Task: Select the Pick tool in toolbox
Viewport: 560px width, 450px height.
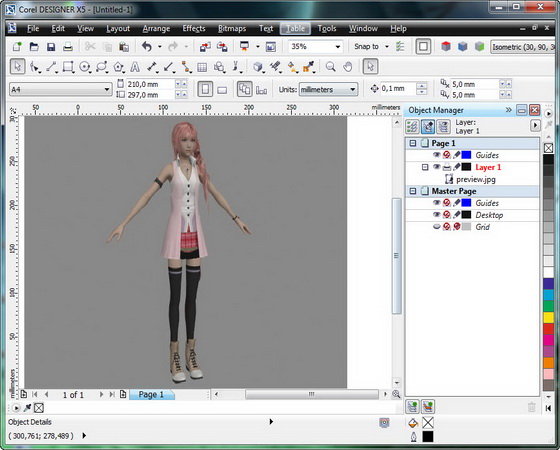Action: (17, 66)
